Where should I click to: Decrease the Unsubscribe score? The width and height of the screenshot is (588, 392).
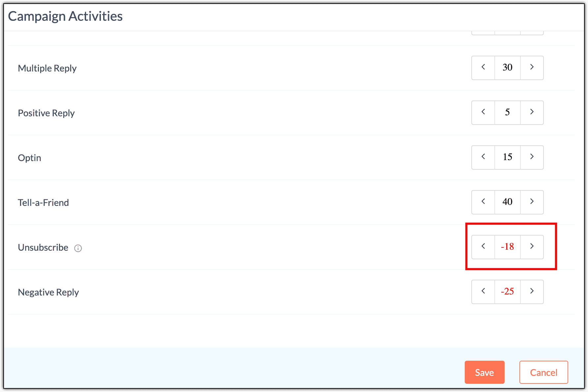pos(483,247)
